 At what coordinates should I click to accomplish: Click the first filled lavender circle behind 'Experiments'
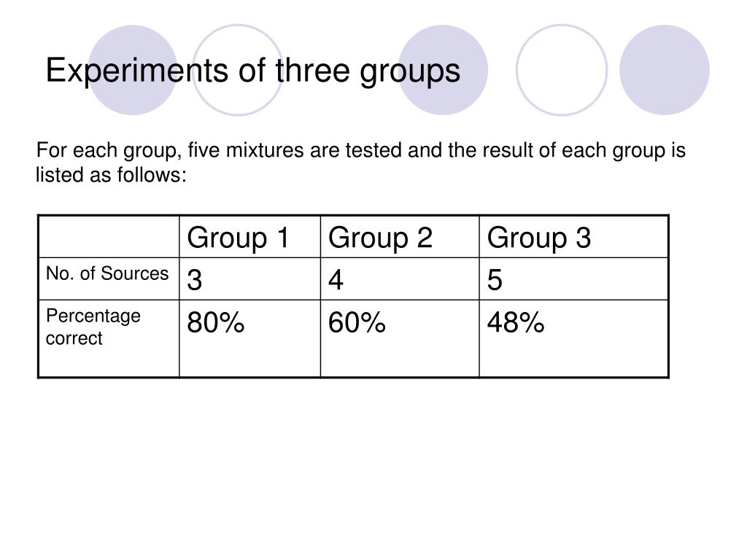[133, 70]
